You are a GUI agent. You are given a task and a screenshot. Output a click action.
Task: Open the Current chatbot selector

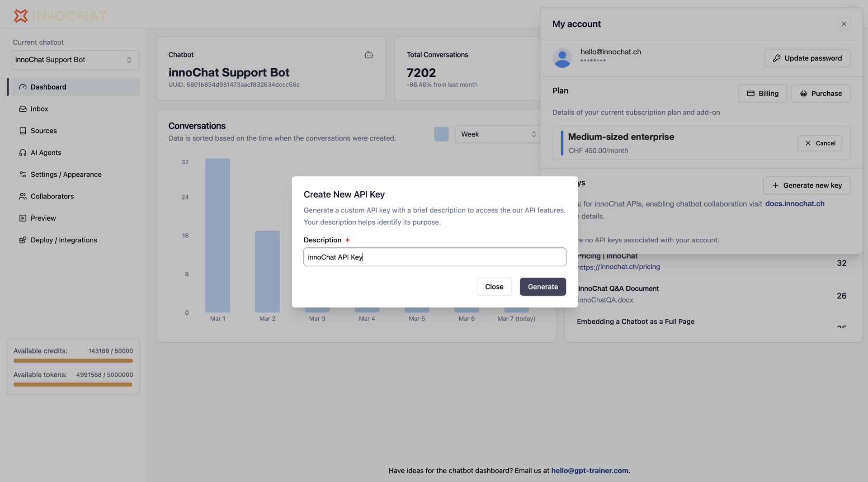click(75, 60)
